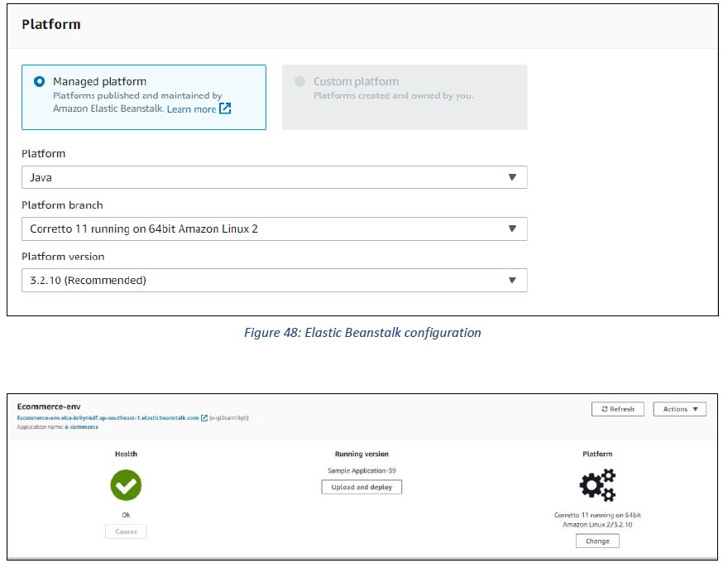The height and width of the screenshot is (568, 728).
Task: Select the Managed platform radio button
Action: (x=40, y=82)
